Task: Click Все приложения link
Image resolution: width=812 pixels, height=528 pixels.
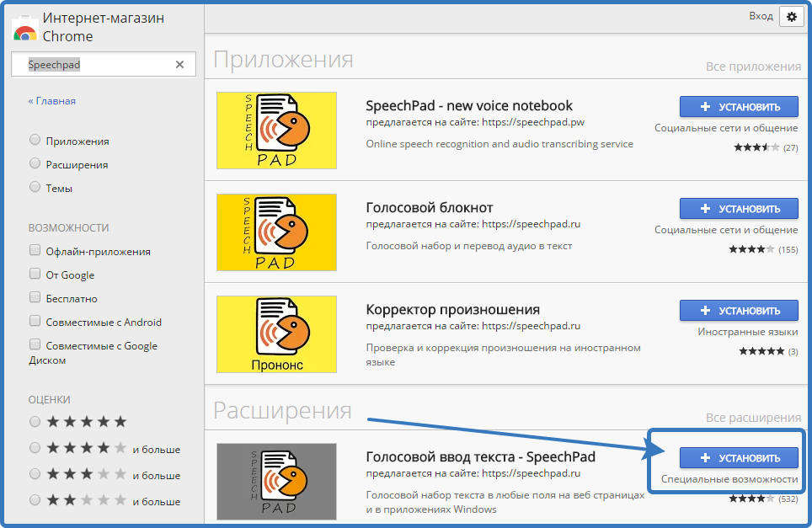Action: [x=753, y=67]
